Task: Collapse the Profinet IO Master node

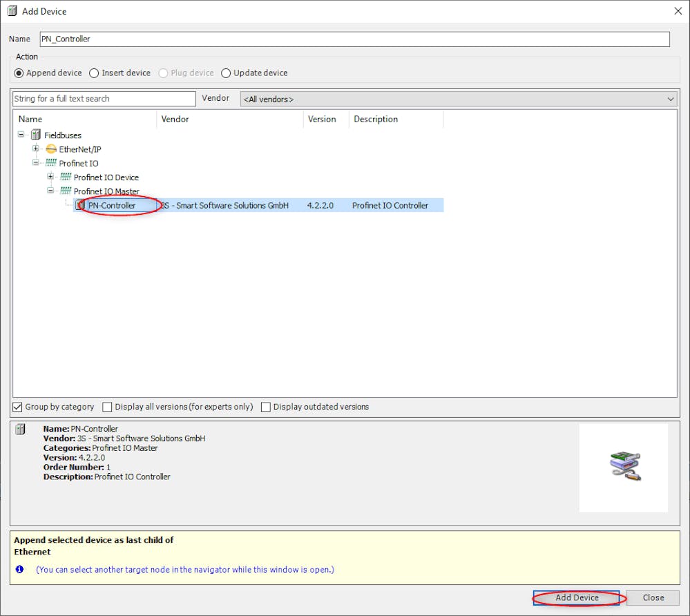Action: pos(50,191)
